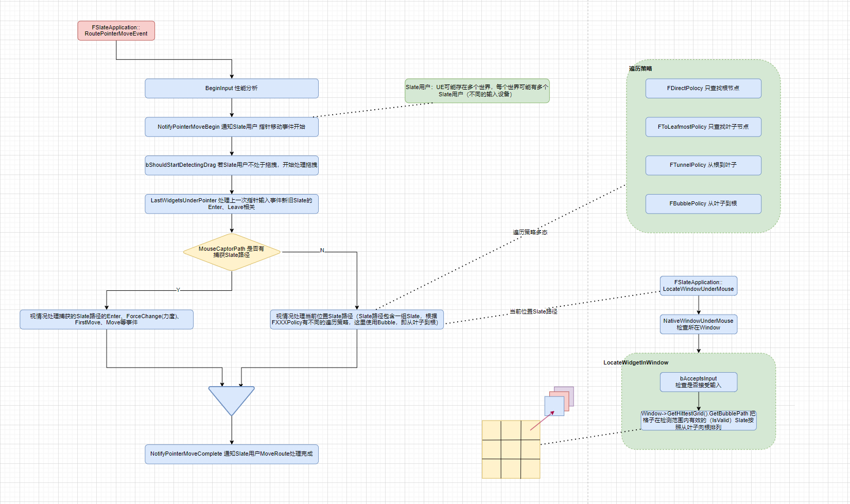Click the Enter、ForceChange、FirstMove node on left
Image resolution: width=850 pixels, height=504 pixels.
[x=107, y=319]
